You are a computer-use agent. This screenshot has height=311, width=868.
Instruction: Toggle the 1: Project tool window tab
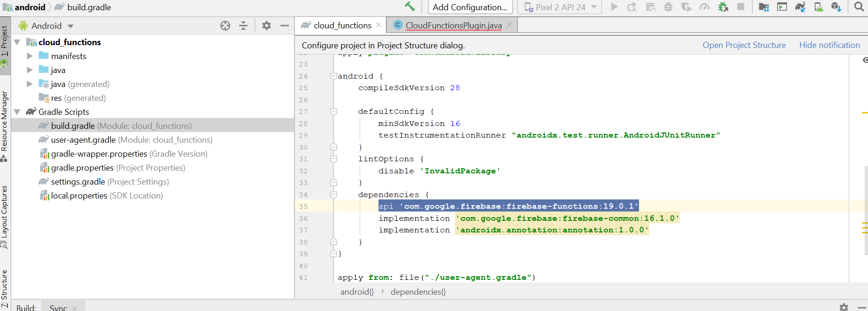5,46
